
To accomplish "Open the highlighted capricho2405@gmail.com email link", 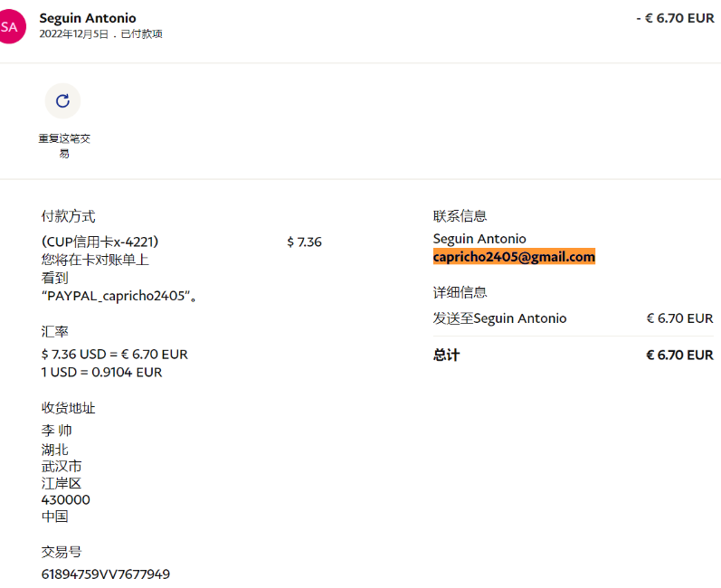I will 514,257.
